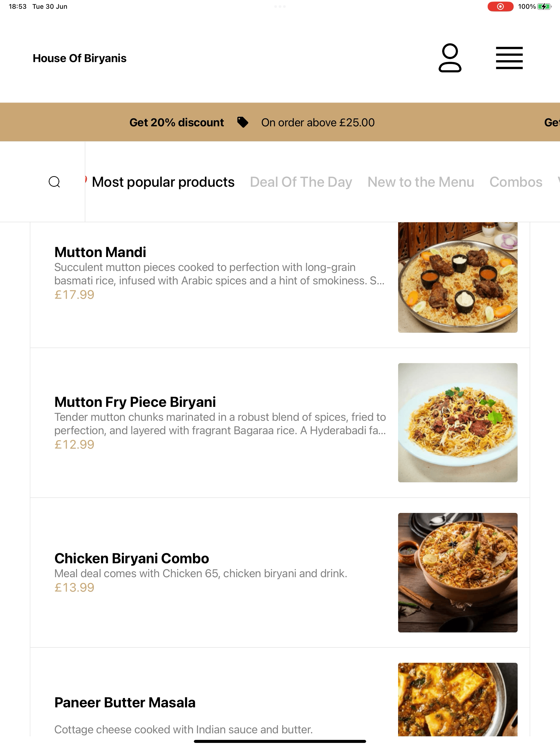
Task: Open the Paneer Butter Masala item
Action: coord(125,702)
